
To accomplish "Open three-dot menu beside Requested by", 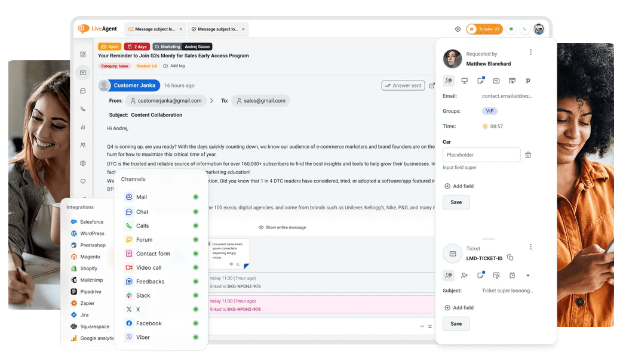I will pyautogui.click(x=530, y=53).
